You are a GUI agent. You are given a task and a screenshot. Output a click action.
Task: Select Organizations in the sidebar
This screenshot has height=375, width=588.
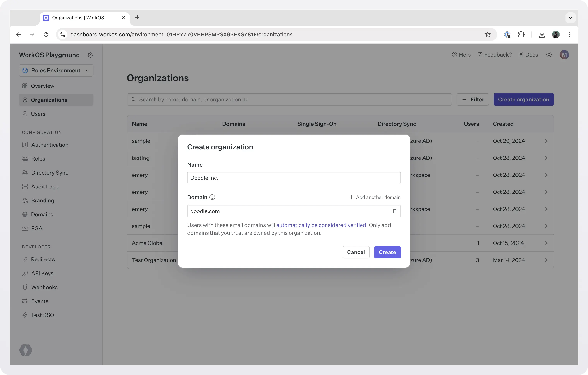click(x=56, y=100)
